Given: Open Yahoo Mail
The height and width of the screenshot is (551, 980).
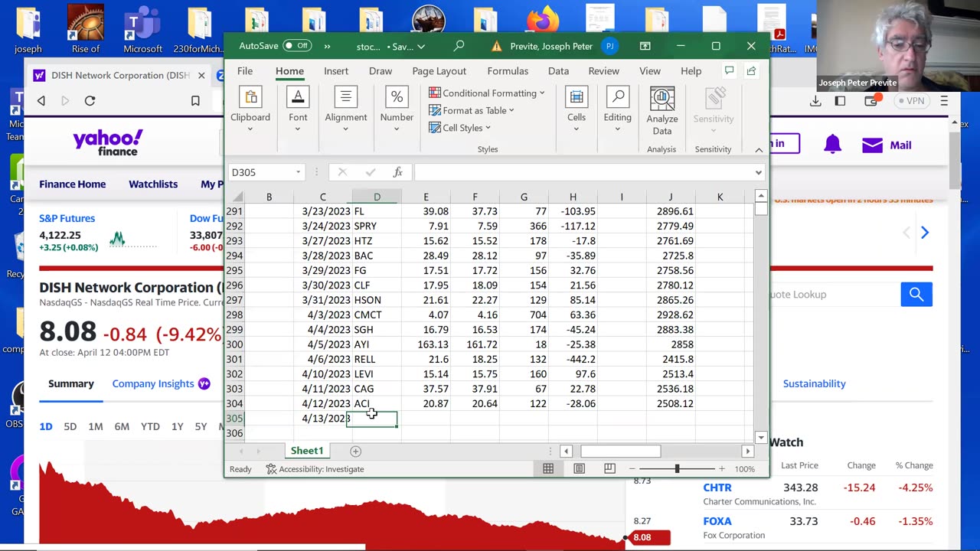Looking at the screenshot, I should [887, 145].
